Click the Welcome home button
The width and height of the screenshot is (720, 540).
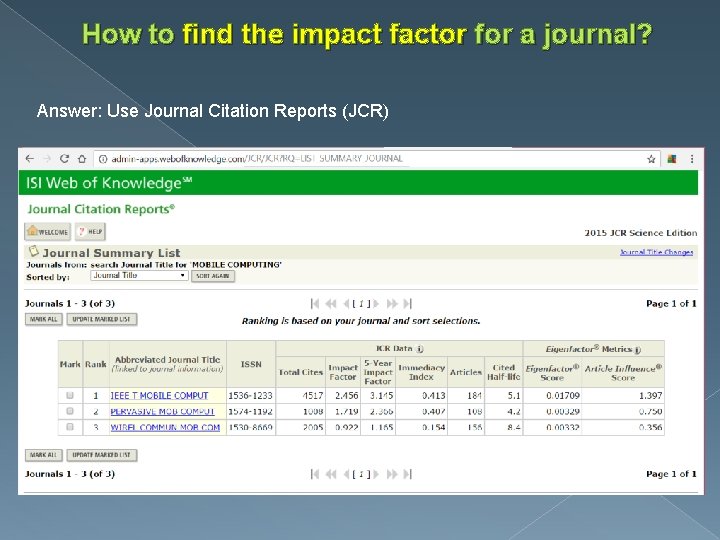(x=48, y=231)
